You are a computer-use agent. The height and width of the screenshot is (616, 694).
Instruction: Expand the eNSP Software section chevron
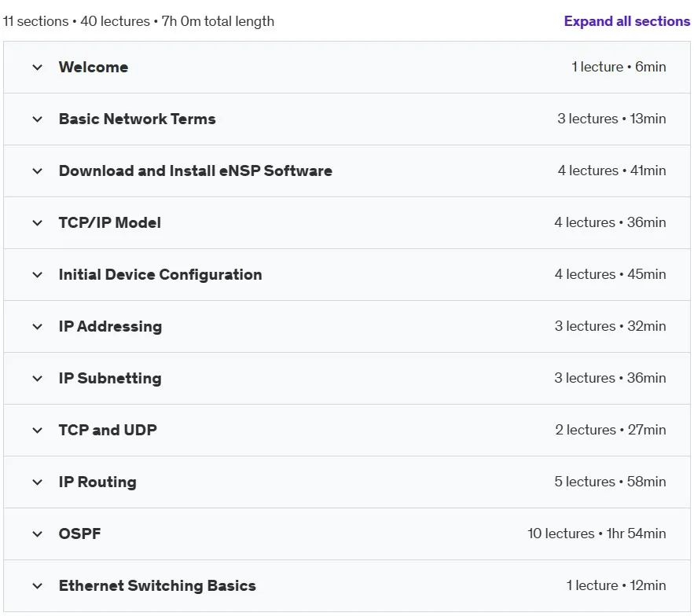(x=38, y=170)
